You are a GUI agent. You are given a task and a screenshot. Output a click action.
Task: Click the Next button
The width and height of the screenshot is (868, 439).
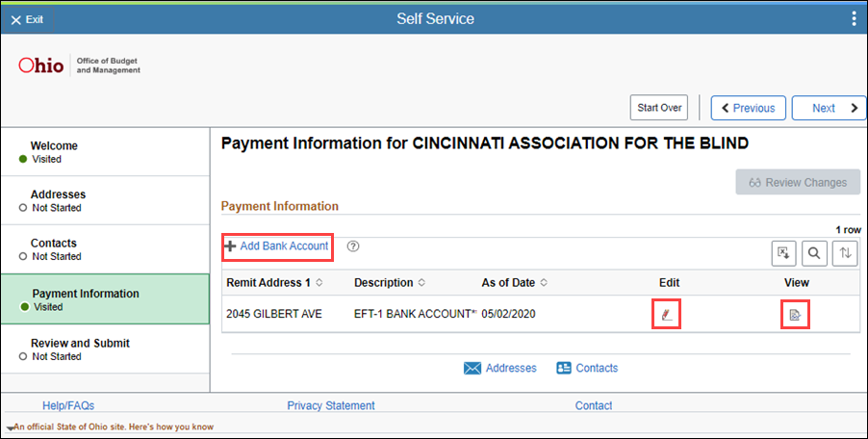point(829,108)
